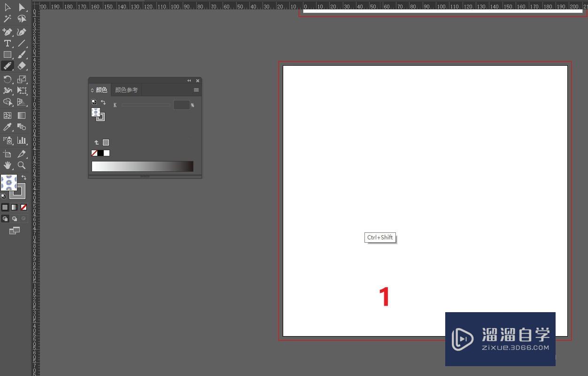Select the Pen tool

(8, 32)
